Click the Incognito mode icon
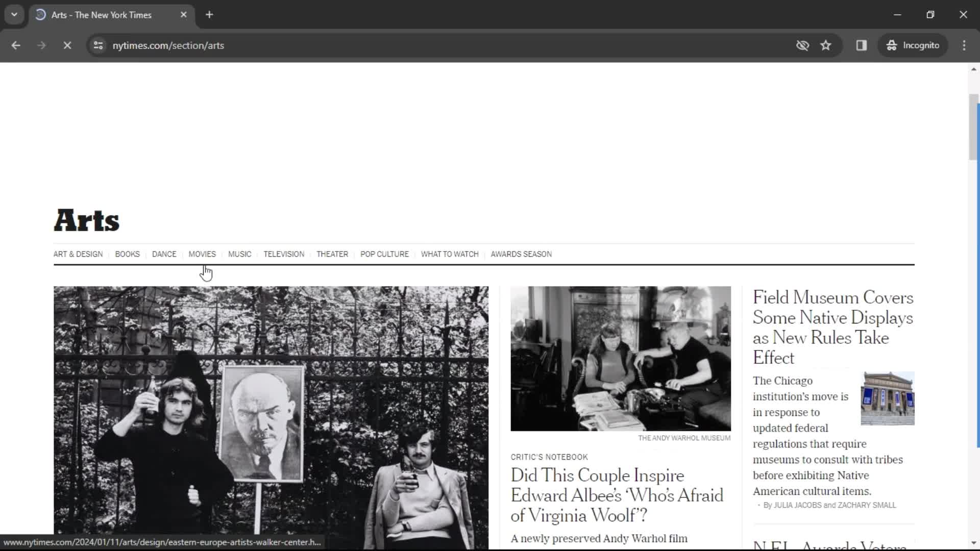This screenshot has width=980, height=551. point(892,45)
